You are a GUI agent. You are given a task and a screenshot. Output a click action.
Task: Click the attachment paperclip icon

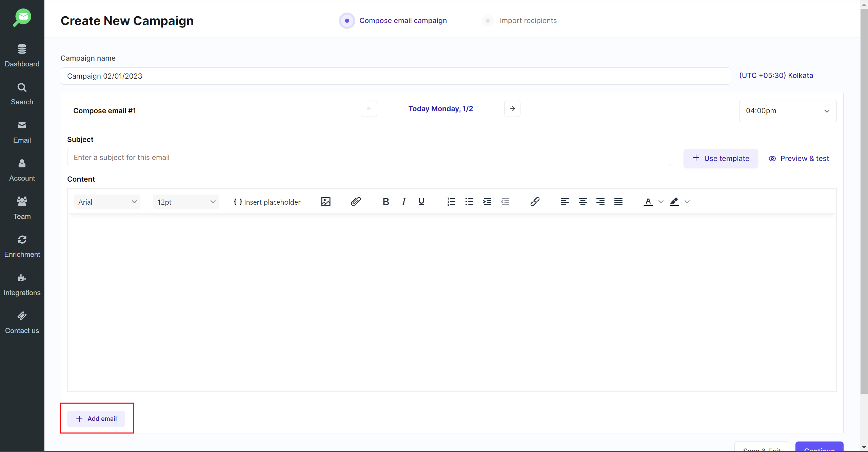point(355,202)
